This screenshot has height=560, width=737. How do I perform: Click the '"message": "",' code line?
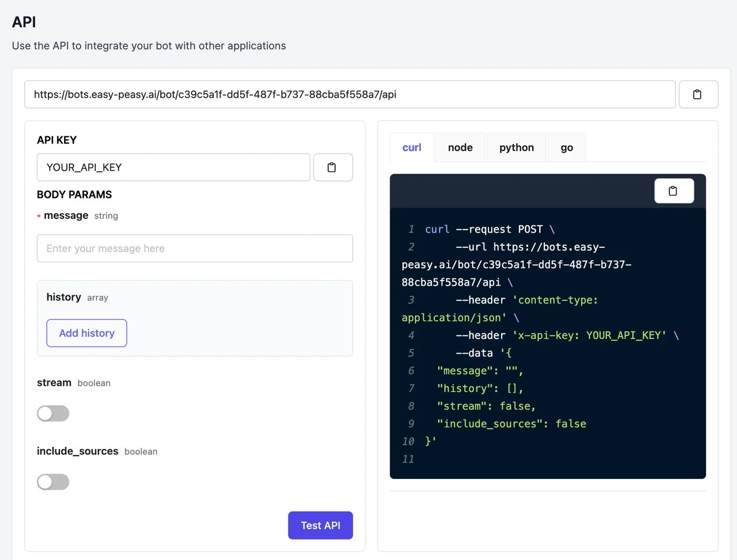(480, 371)
